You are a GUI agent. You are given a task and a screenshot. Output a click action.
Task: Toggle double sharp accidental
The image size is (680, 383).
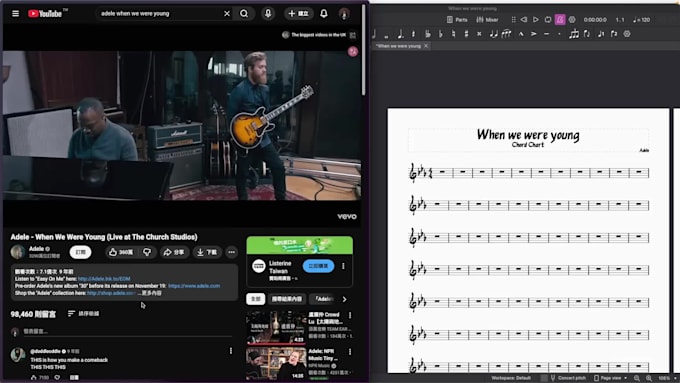click(x=479, y=34)
